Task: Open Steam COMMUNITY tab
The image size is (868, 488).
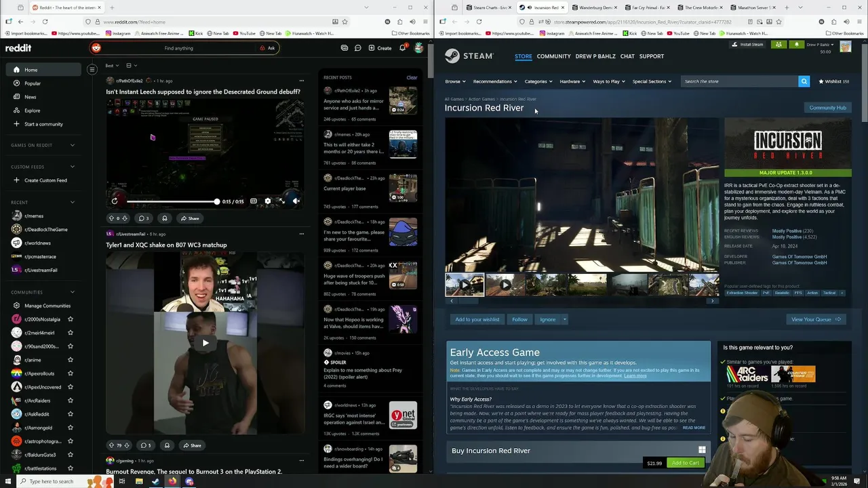Action: 553,56
